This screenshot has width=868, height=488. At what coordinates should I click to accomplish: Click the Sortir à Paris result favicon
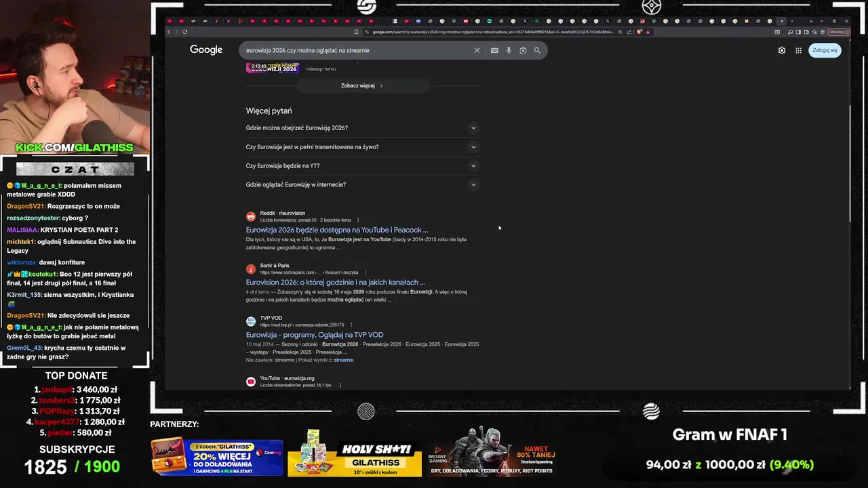pos(251,269)
